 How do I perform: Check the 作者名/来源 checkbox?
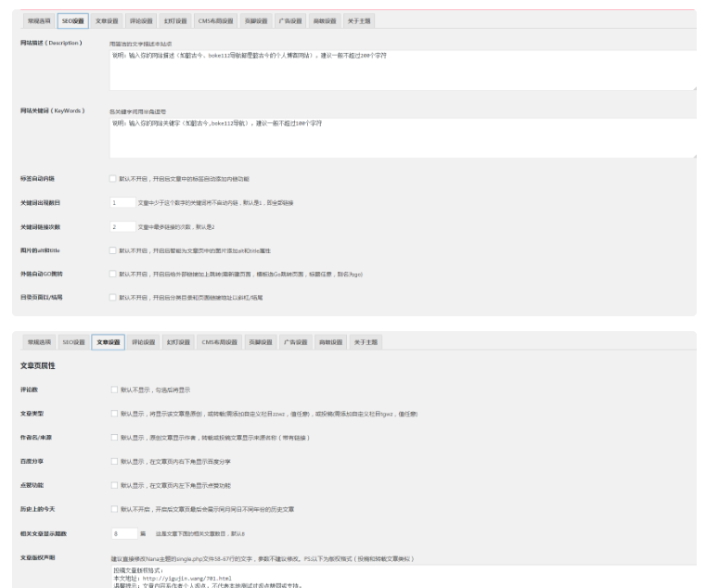113,438
